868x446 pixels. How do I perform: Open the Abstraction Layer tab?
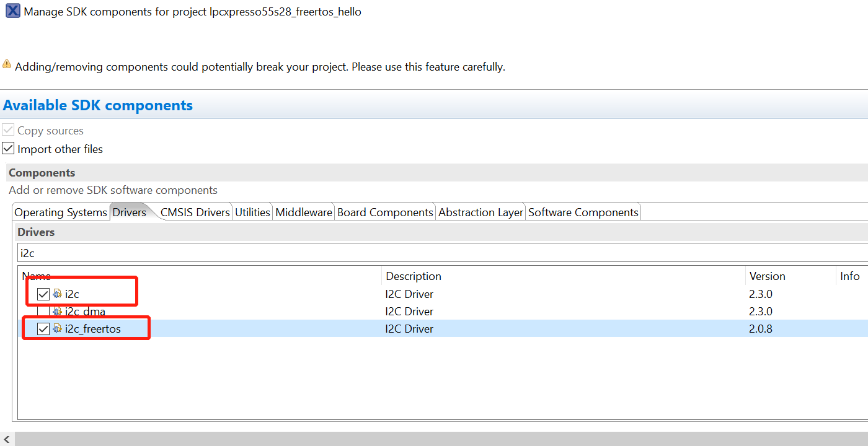(x=480, y=212)
